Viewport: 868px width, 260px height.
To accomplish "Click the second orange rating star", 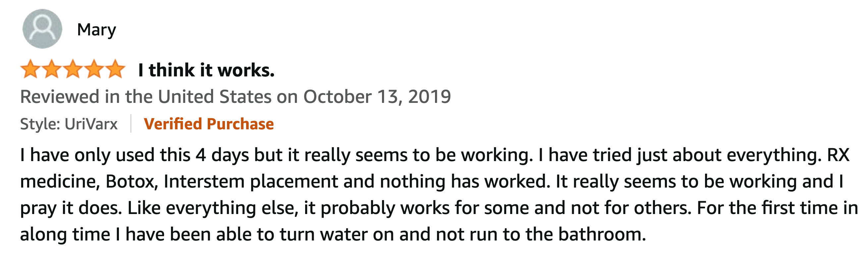I will pos(52,69).
